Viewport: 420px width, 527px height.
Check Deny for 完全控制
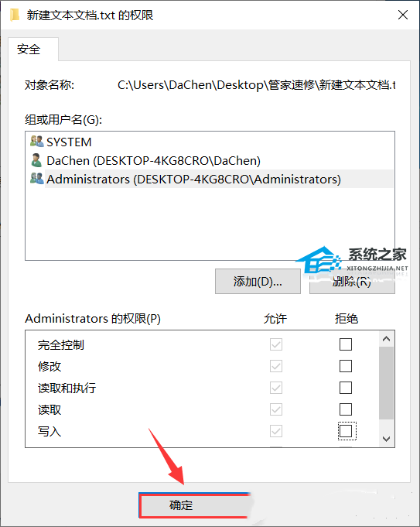(x=346, y=344)
